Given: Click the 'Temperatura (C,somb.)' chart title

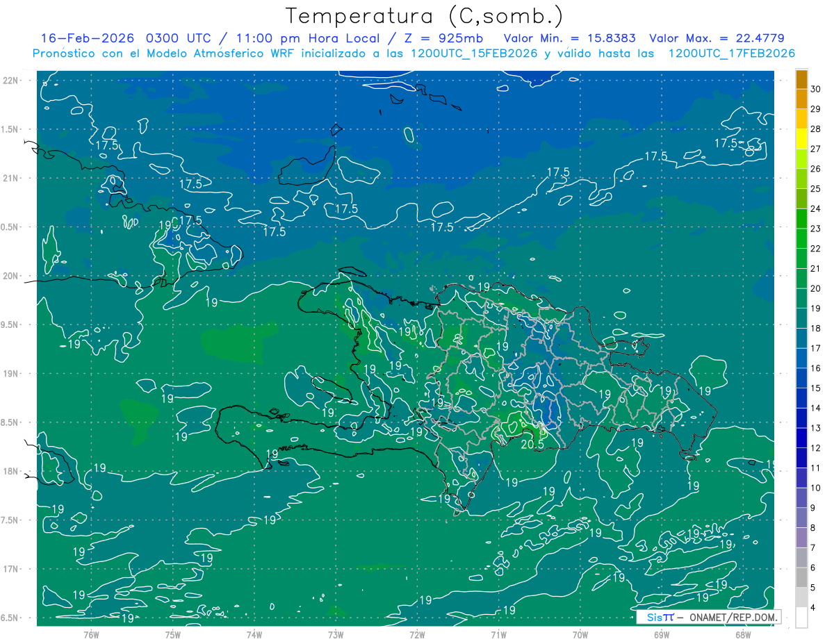Looking at the screenshot, I should point(424,17).
